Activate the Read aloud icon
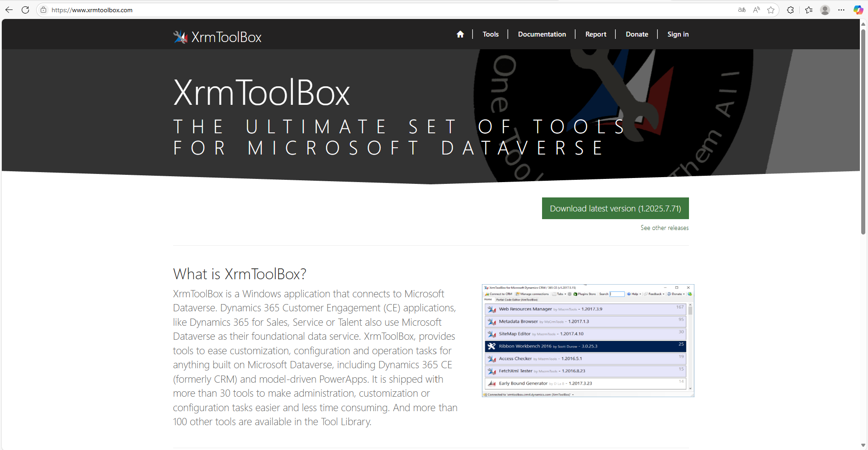The width and height of the screenshot is (868, 450). click(x=756, y=10)
